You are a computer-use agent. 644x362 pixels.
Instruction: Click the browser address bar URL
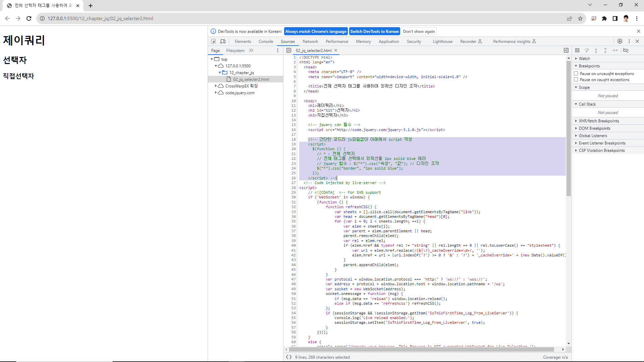[x=100, y=18]
